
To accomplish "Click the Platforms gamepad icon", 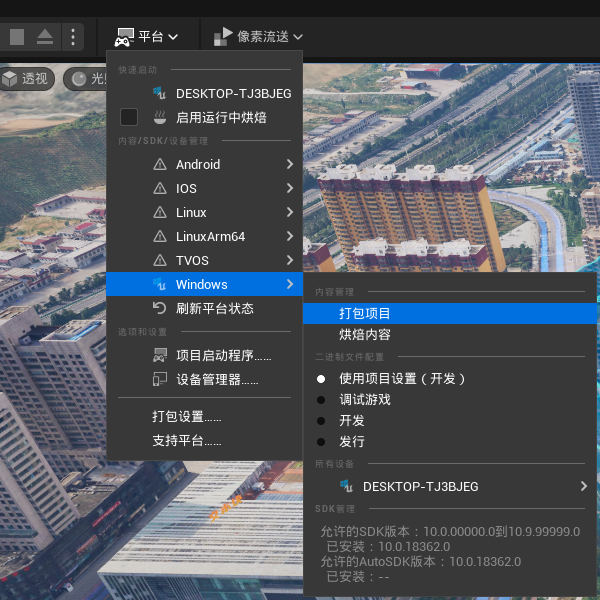I will click(x=124, y=37).
